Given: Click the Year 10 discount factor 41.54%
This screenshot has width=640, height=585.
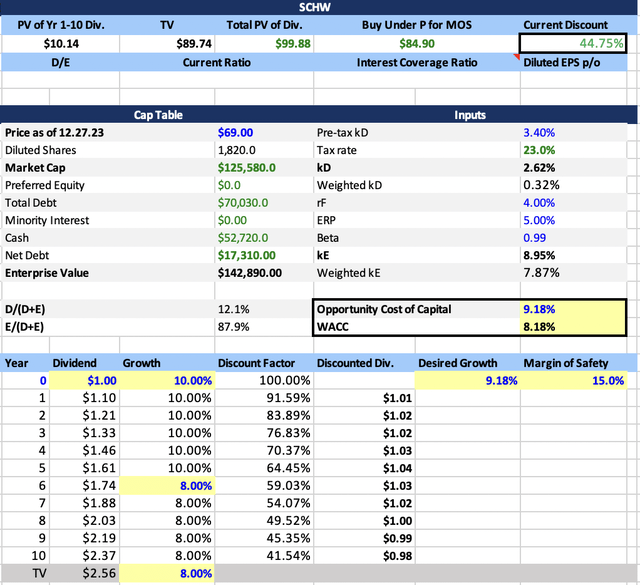Looking at the screenshot, I should point(264,556).
